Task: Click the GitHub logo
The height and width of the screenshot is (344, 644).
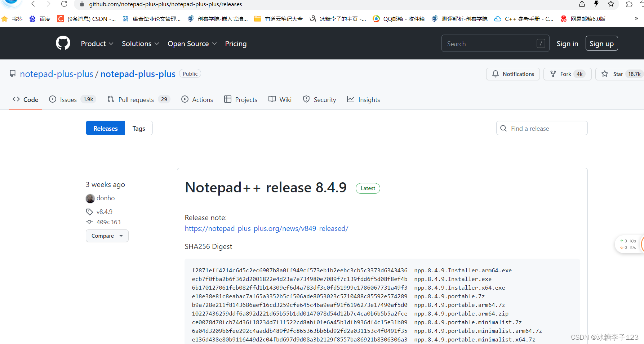Action: [63, 43]
